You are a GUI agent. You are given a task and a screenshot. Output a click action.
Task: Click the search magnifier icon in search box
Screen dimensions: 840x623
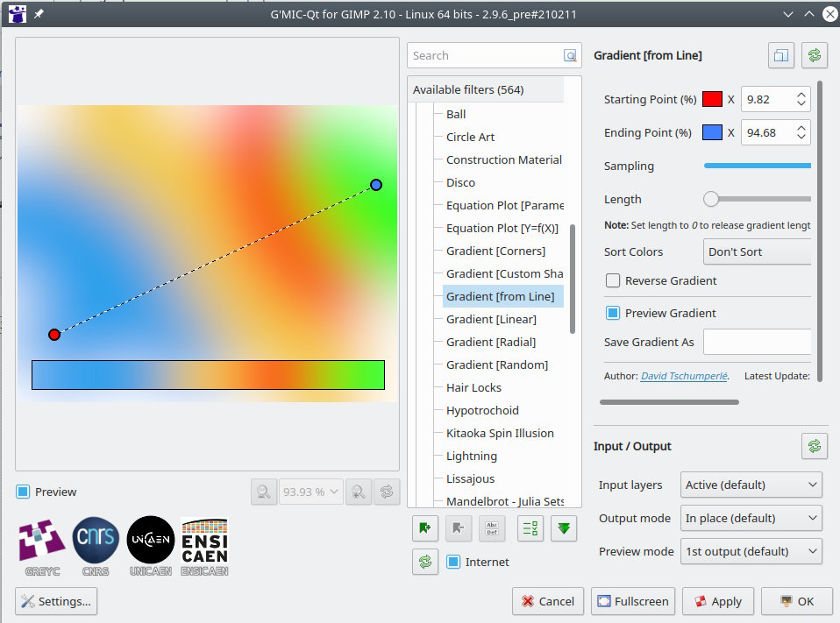tap(570, 56)
